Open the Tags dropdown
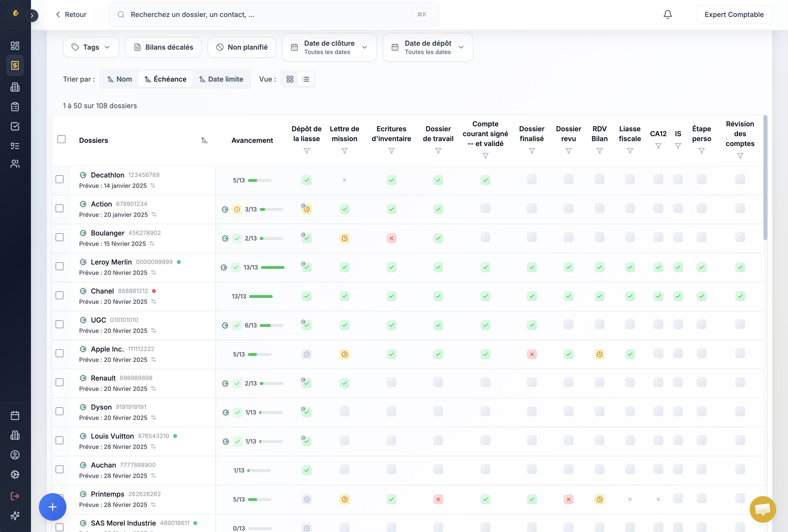The image size is (788, 532). tap(91, 47)
